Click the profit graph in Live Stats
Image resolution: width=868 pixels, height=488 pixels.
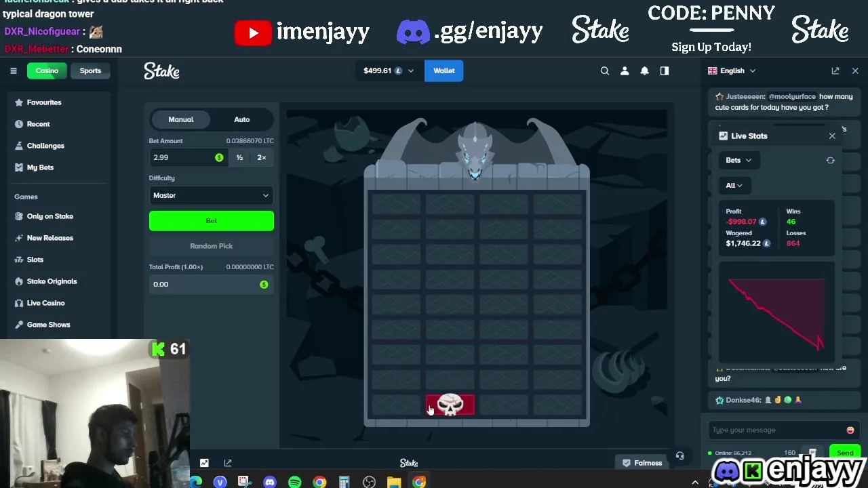point(776,314)
